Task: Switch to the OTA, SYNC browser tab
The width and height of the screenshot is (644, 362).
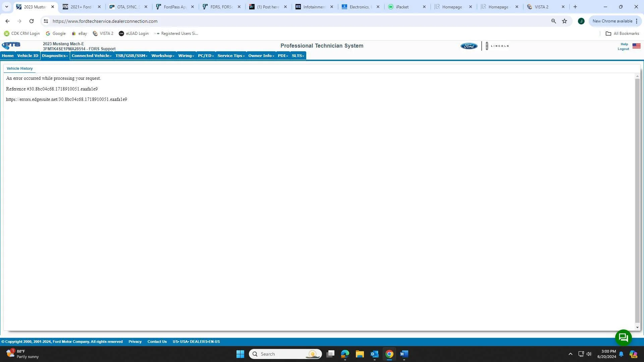Action: click(128, 7)
